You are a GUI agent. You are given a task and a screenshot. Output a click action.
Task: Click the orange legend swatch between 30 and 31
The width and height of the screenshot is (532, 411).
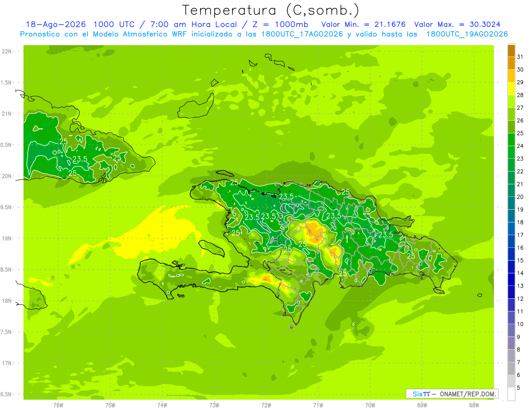[x=511, y=63]
